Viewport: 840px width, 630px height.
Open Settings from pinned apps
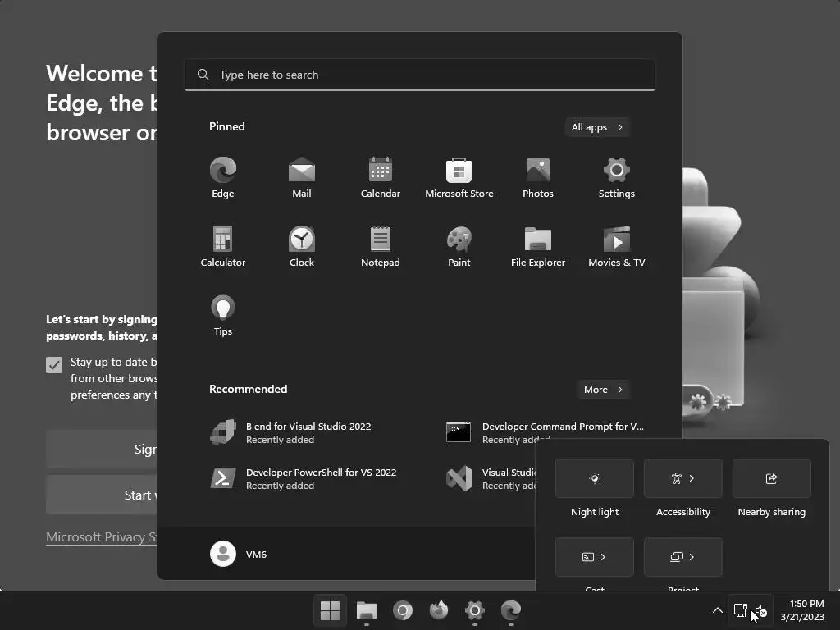(x=617, y=177)
